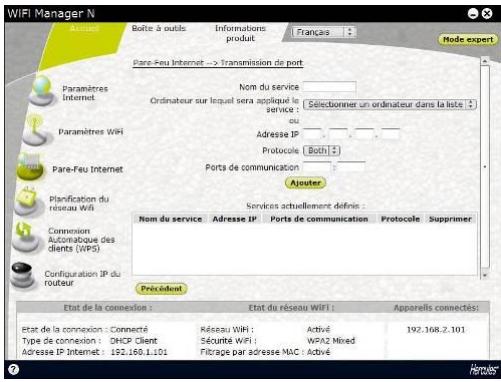This screenshot has height=382, width=501.
Task: Click the Nom du service input field
Action: coord(329,87)
